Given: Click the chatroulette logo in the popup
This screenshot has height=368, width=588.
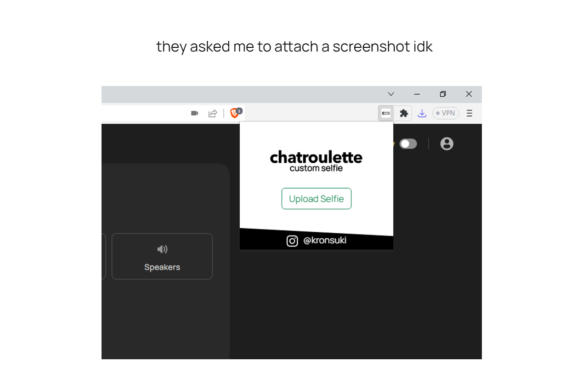Looking at the screenshot, I should coord(316,157).
